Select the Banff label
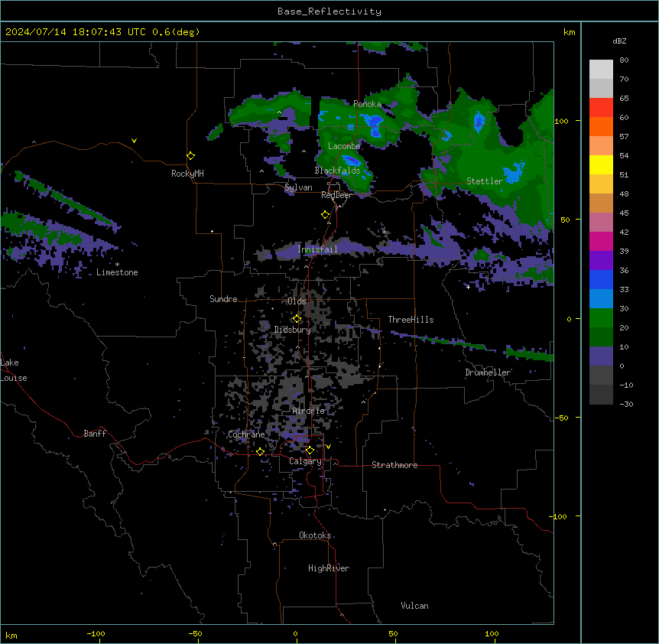Viewport: 659px width, 644px height. [x=95, y=434]
